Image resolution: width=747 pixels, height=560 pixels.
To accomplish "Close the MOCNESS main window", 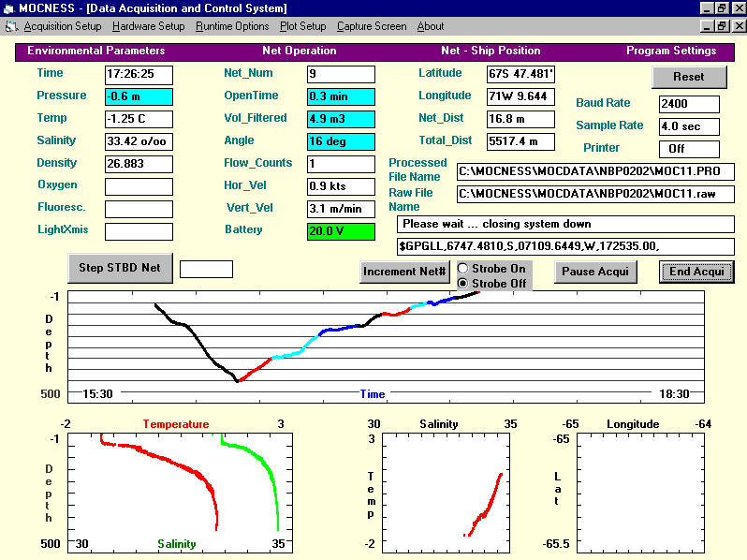I will click(739, 8).
